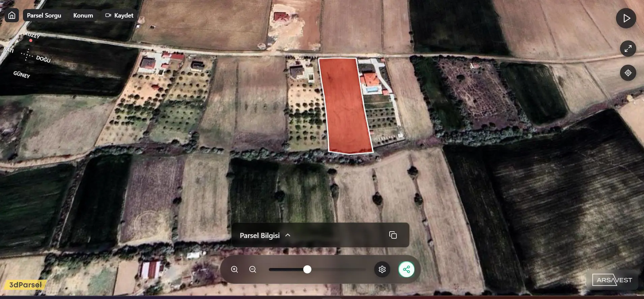Zoom in with the magnifier plus icon

coord(234,269)
